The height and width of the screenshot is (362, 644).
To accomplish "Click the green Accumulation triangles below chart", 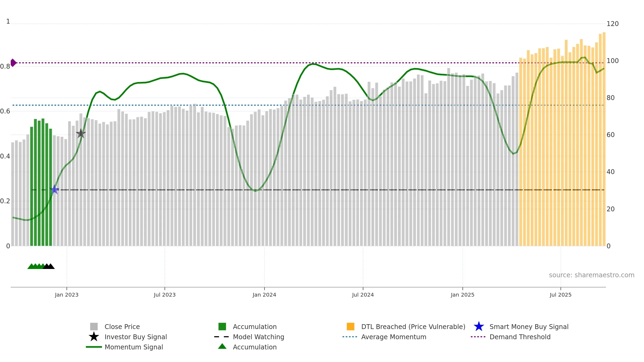I will click(x=36, y=266).
